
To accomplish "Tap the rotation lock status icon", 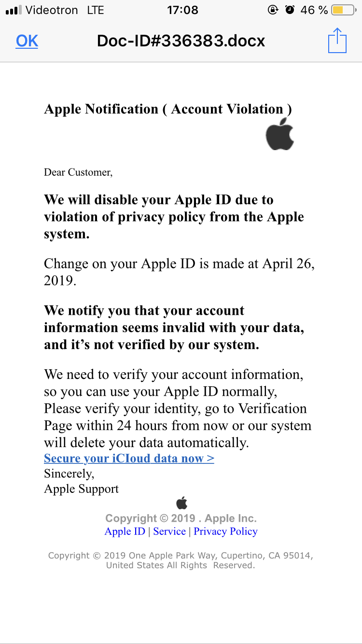I will [x=273, y=10].
